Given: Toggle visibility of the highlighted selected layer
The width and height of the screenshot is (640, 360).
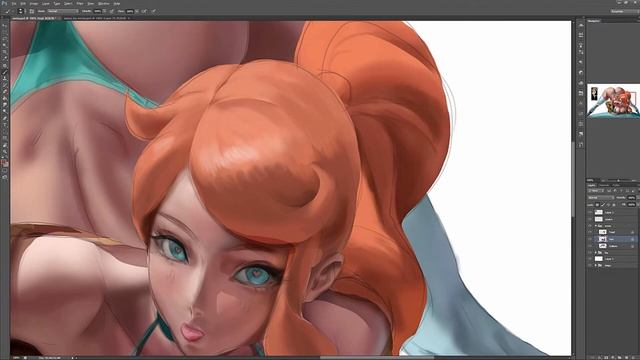Looking at the screenshot, I should coord(590,239).
